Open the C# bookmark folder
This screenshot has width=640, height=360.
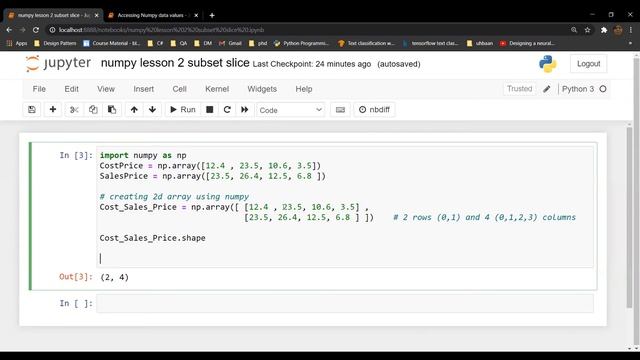coord(156,43)
